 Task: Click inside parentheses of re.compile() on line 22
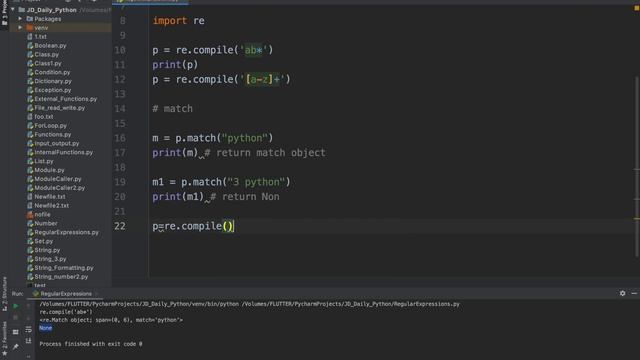(x=228, y=226)
